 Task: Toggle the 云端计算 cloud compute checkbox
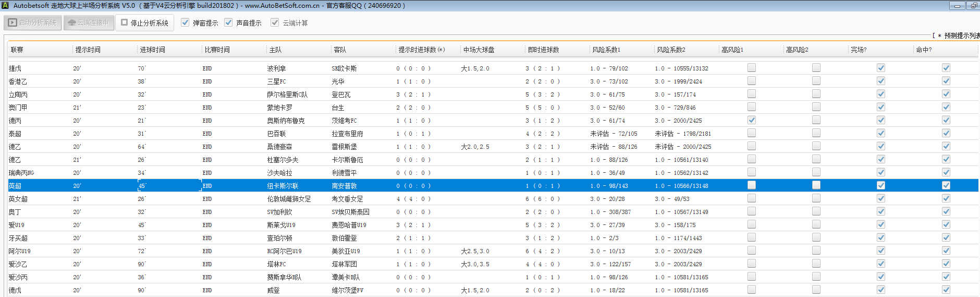tap(275, 22)
